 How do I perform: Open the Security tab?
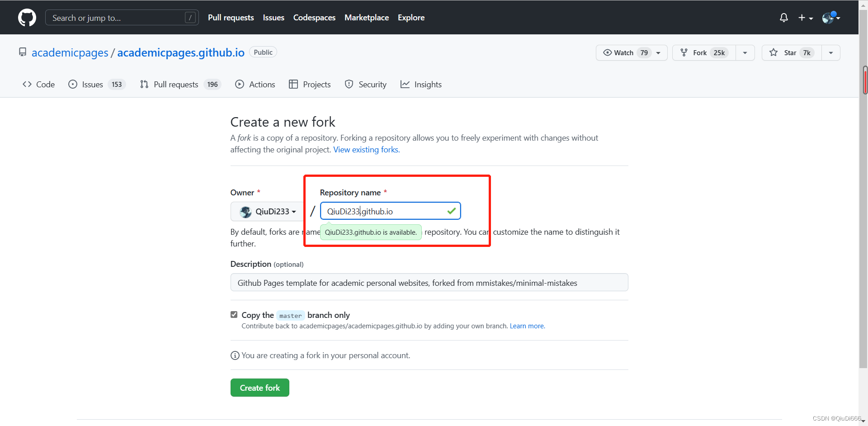(365, 85)
